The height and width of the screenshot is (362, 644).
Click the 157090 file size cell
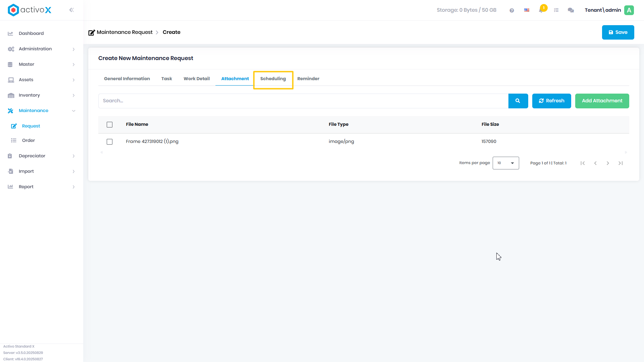point(489,142)
